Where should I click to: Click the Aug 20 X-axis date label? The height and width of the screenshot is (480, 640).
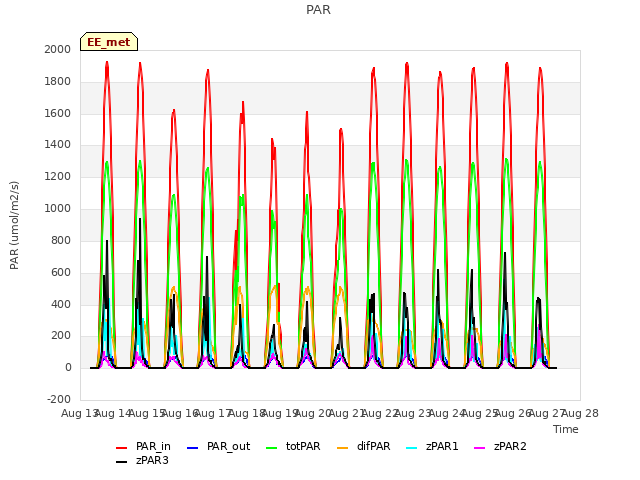(313, 413)
